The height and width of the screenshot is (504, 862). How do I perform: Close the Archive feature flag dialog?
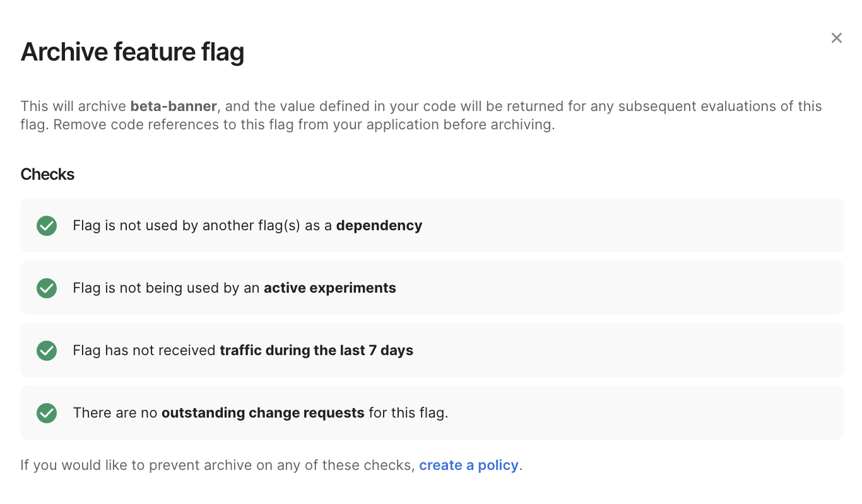[x=836, y=38]
